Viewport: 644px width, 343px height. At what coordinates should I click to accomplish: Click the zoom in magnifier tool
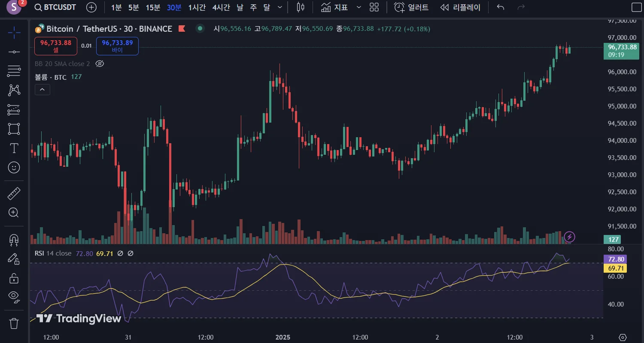pos(14,213)
